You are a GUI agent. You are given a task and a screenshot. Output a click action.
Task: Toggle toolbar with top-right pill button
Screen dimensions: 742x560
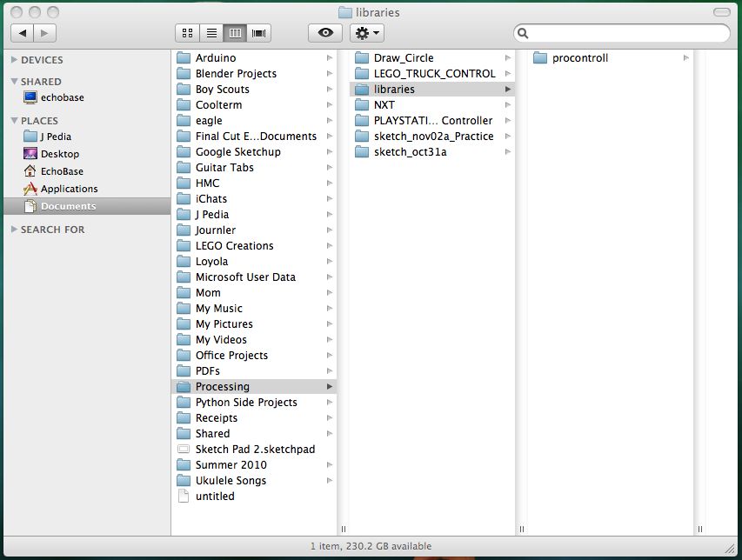click(x=721, y=12)
